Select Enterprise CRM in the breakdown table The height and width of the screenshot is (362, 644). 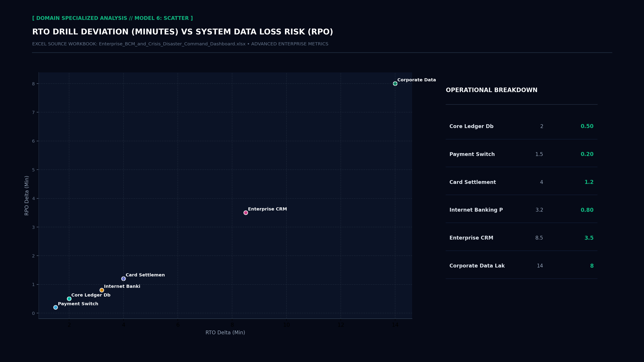[471, 238]
